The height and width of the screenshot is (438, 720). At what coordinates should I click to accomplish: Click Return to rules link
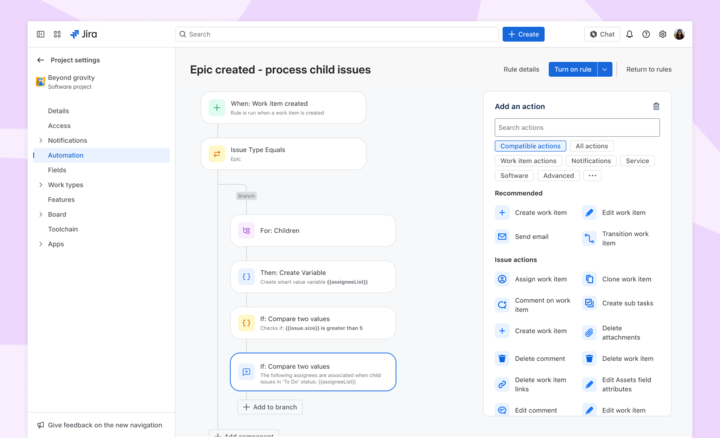click(648, 69)
